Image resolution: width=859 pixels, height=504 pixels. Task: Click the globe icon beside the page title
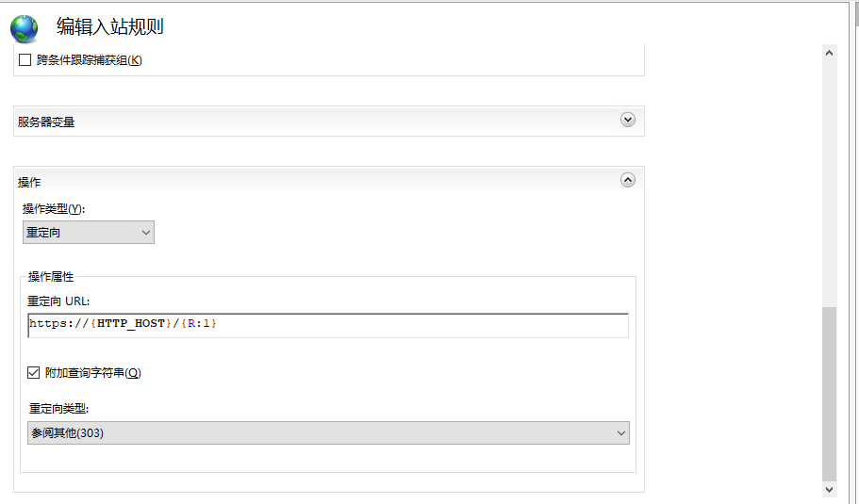[25, 27]
